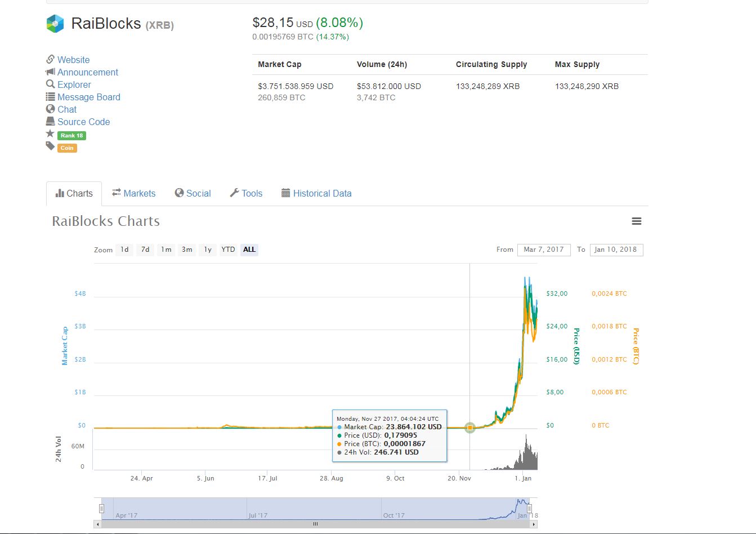Open the Website link

(73, 60)
